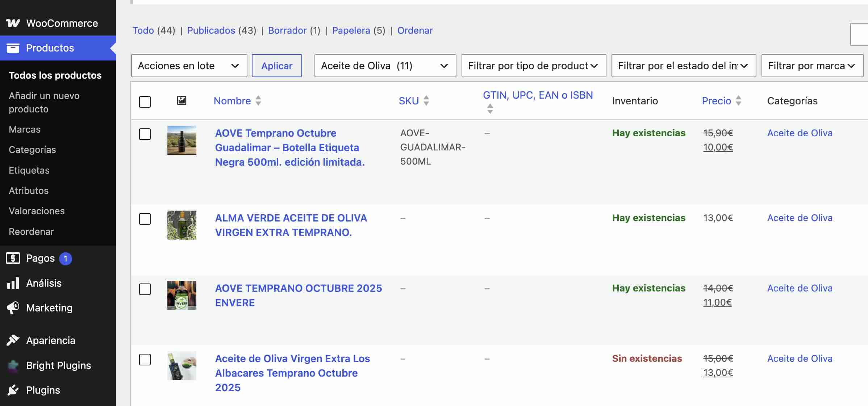Open ALMA VERDE ACEITE DE OLIVA product
This screenshot has height=406, width=868.
coord(291,225)
